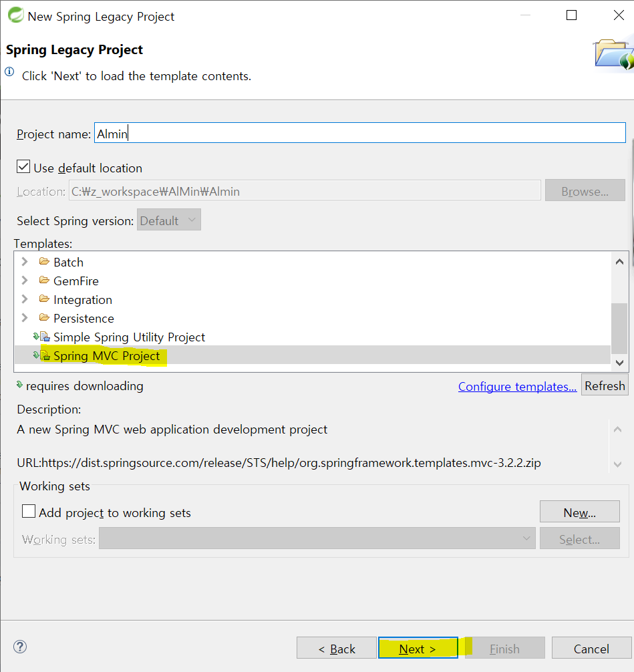Click the Back button
This screenshot has height=672, width=634.
tap(337, 648)
